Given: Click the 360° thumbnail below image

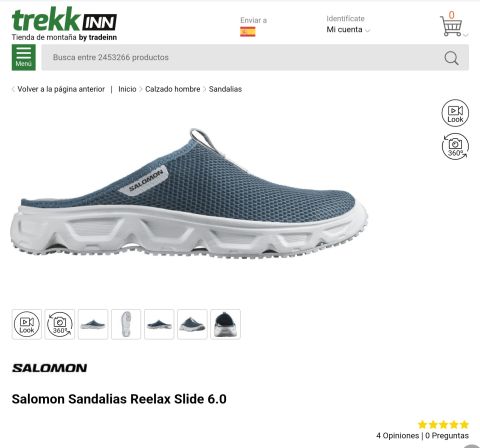Looking at the screenshot, I should pos(60,324).
